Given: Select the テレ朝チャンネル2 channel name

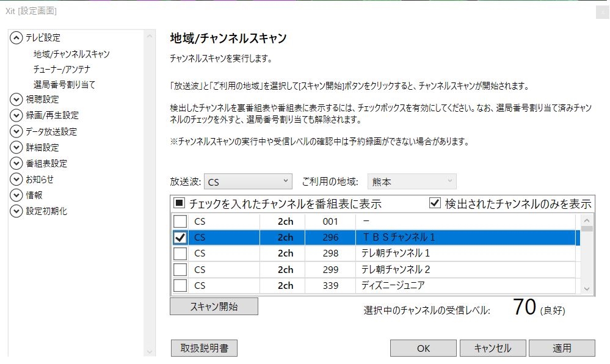Looking at the screenshot, I should pyautogui.click(x=396, y=269).
